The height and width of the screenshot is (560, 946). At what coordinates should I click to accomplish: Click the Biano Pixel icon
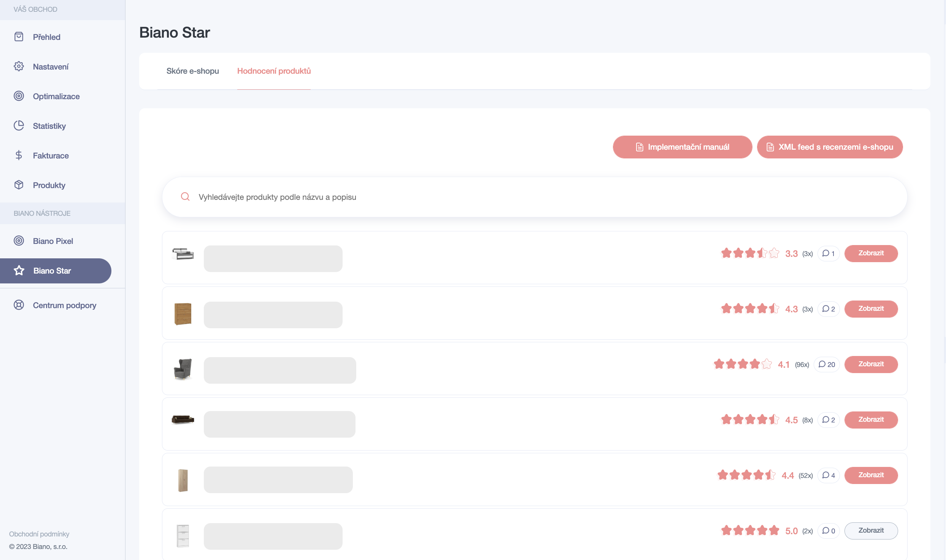pos(19,241)
